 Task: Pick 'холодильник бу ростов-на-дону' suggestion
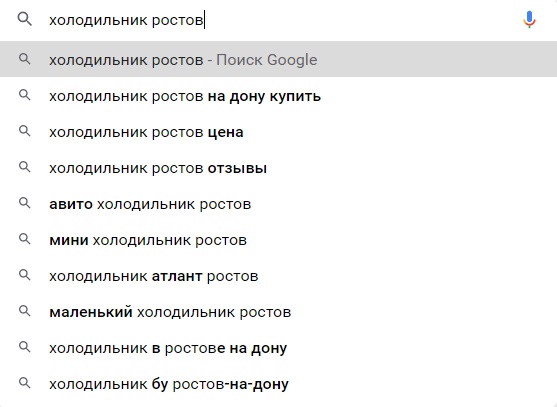(278, 384)
